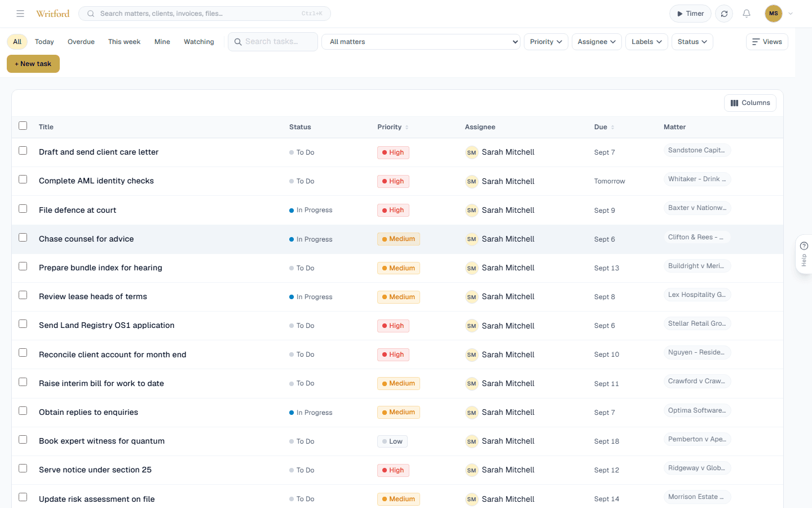Click the Medium priority badge for Chase counsel for advice

tap(399, 239)
